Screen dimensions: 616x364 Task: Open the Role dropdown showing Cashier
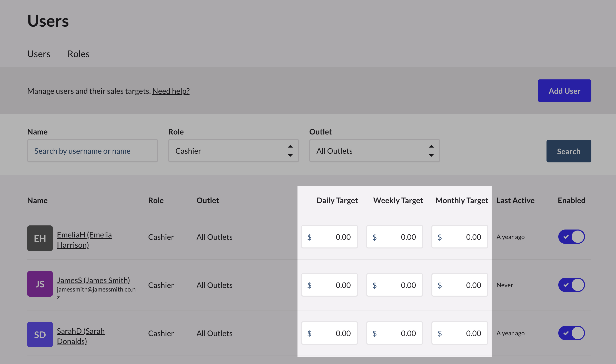coord(233,151)
